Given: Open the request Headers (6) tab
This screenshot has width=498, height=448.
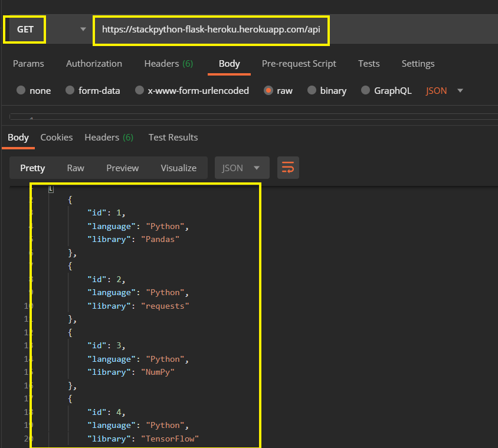Looking at the screenshot, I should pos(169,64).
